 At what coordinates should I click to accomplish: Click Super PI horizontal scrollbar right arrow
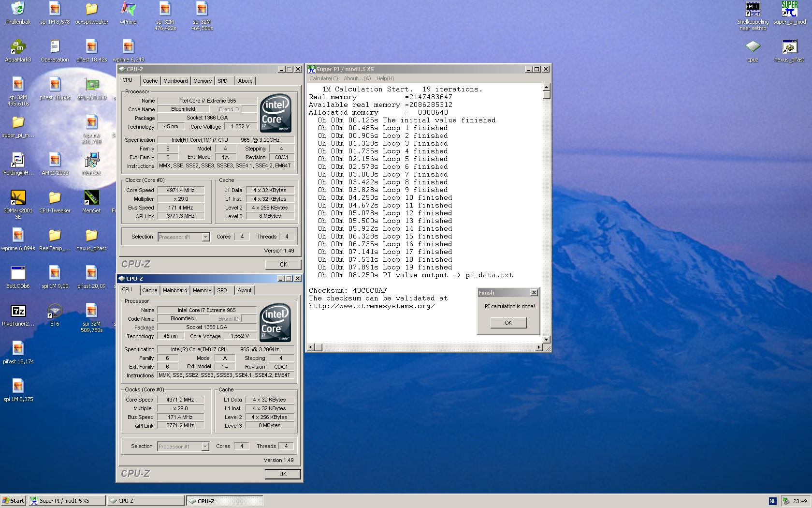pos(538,347)
